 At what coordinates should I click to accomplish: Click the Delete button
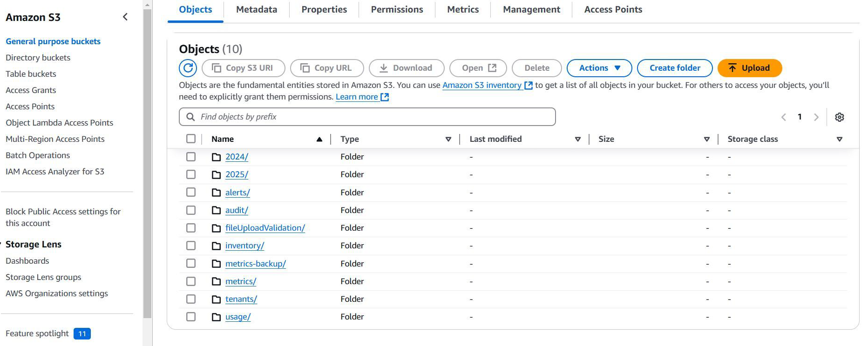pyautogui.click(x=537, y=68)
